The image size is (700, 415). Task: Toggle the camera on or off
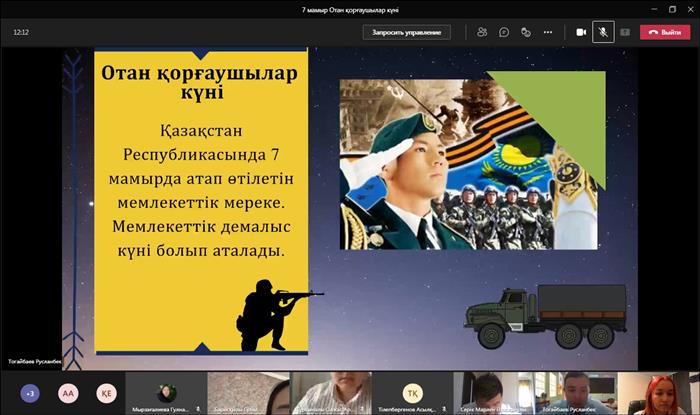click(x=581, y=32)
